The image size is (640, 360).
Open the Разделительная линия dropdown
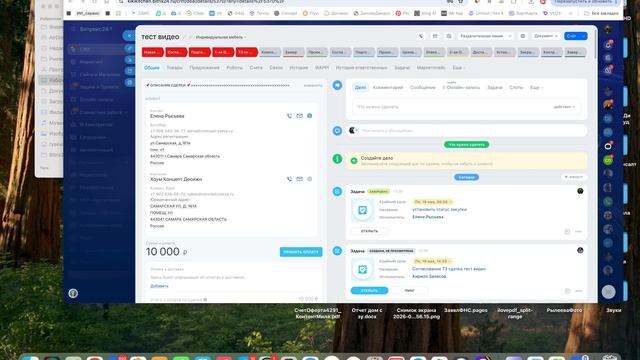[x=485, y=36]
